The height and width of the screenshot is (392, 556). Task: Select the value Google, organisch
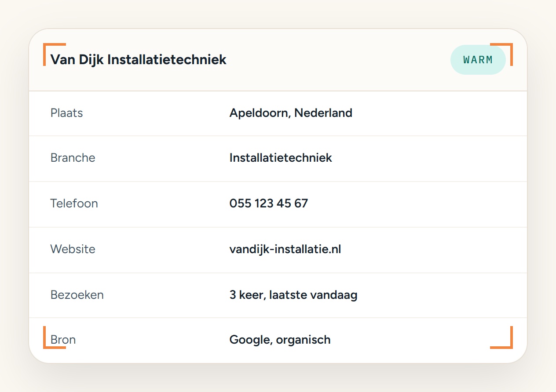coord(280,340)
